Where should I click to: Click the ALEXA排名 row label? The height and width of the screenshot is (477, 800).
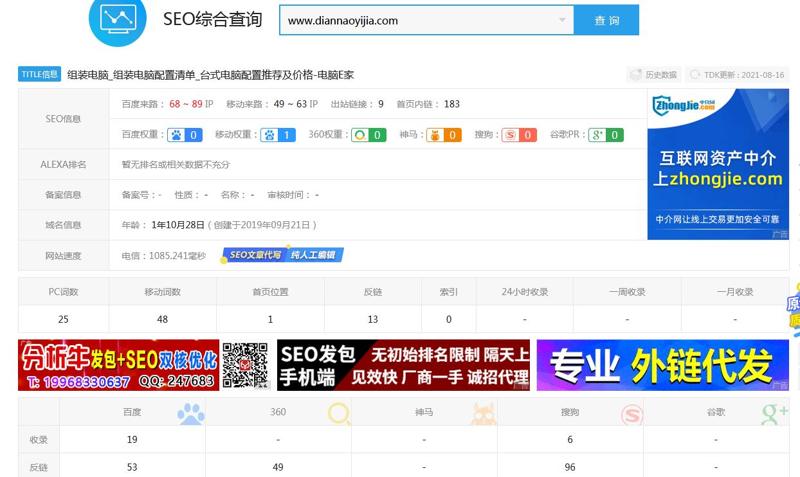[63, 165]
